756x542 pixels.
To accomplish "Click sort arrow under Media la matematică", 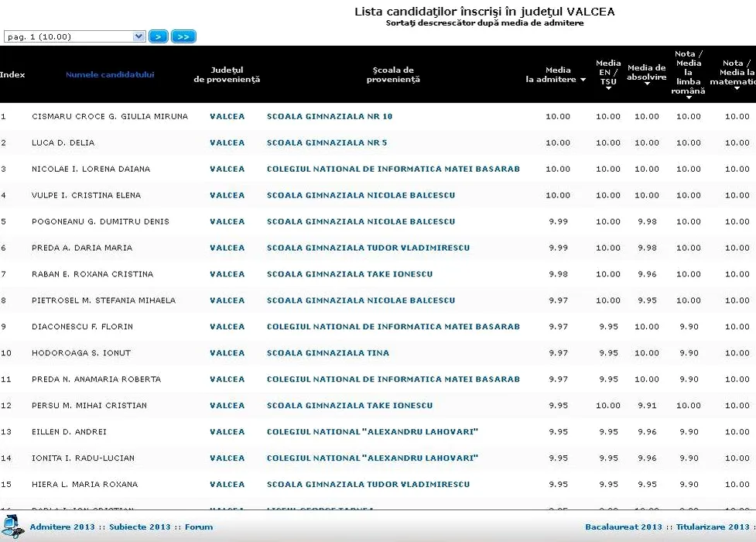I will [x=737, y=88].
